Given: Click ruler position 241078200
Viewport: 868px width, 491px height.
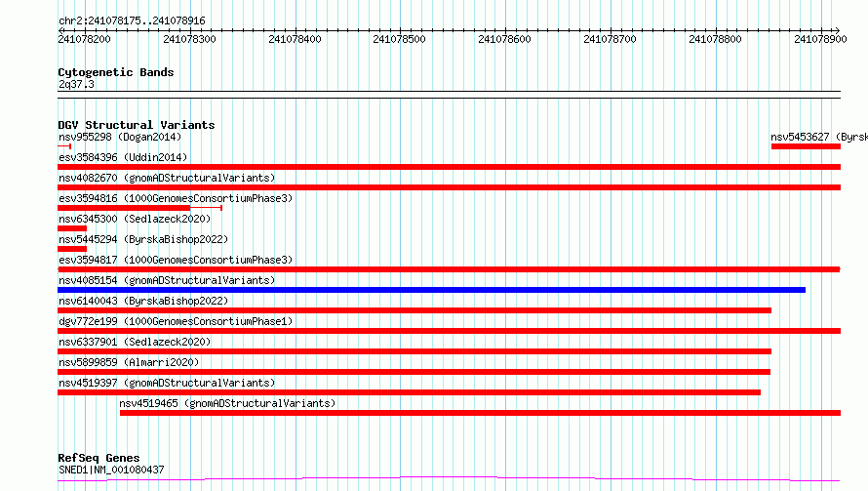Looking at the screenshot, I should (84, 39).
